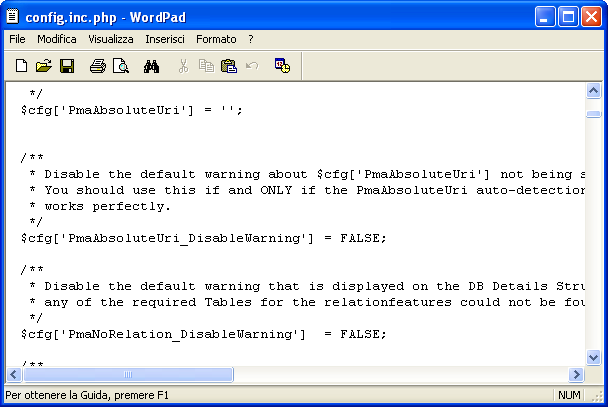This screenshot has height=407, width=608.
Task: Maximize the WordPad window
Action: (x=568, y=17)
